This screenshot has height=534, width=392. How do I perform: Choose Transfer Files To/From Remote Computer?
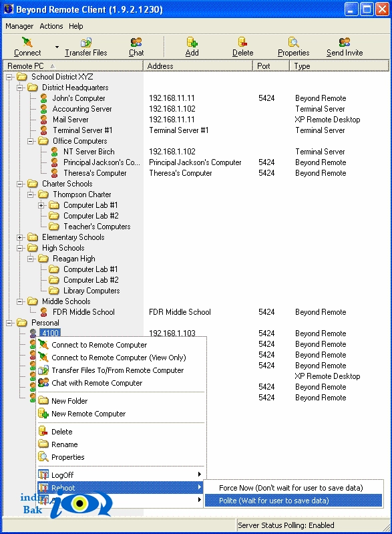tap(121, 370)
